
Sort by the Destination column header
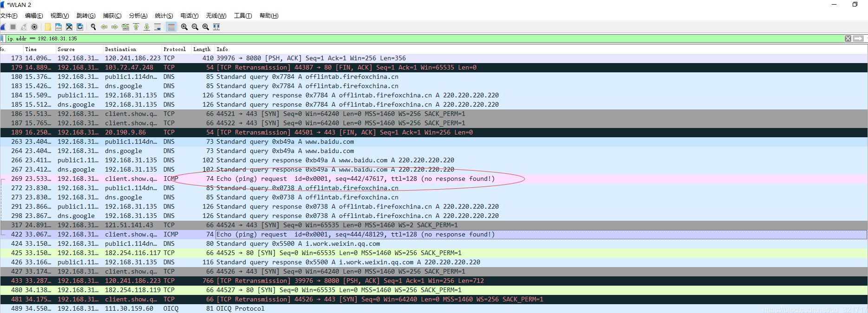(132, 49)
